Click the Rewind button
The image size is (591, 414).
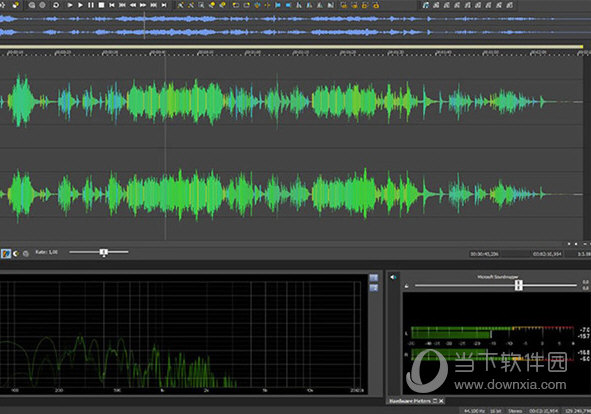point(133,5)
